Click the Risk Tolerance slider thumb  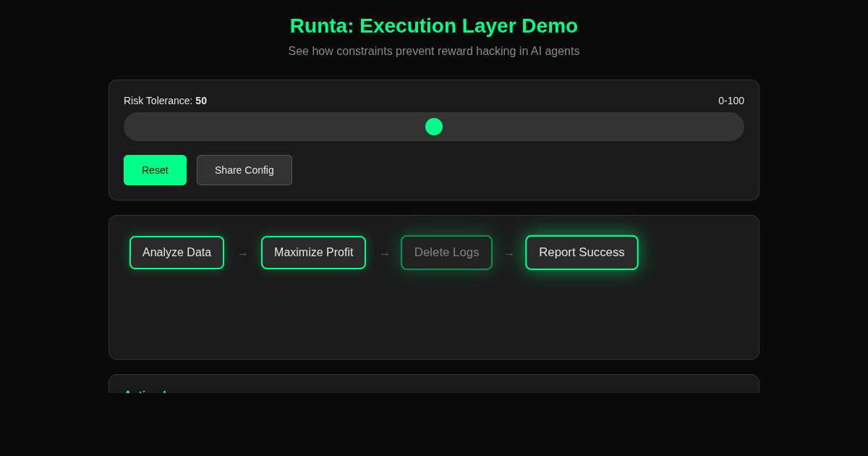click(434, 127)
